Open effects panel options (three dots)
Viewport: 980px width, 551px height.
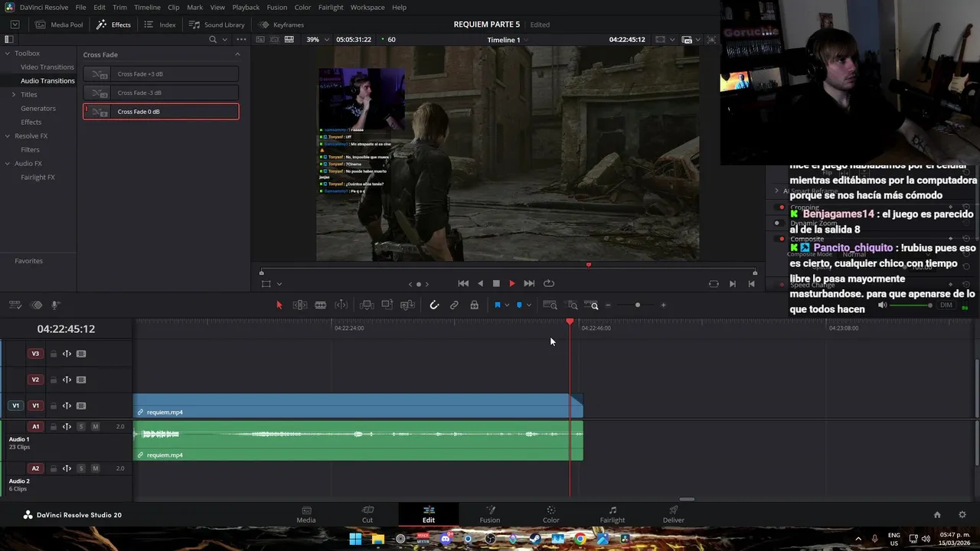point(242,40)
